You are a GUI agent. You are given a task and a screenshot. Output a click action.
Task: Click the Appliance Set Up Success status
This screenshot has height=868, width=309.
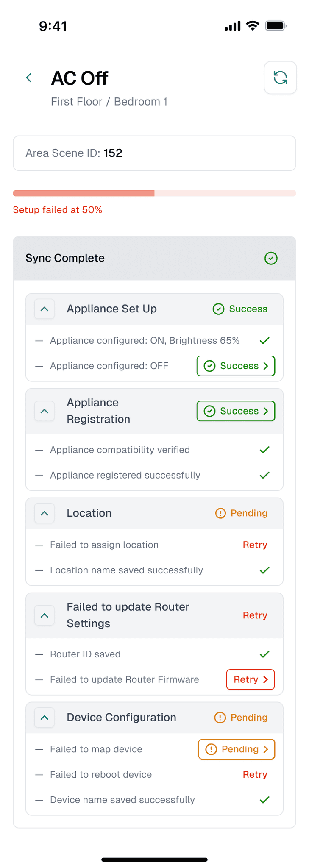coord(240,309)
